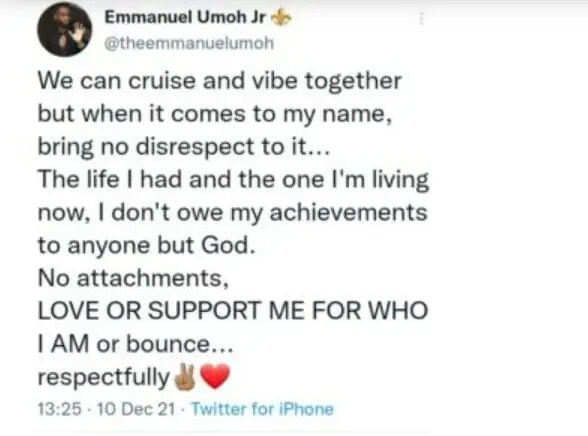Click the 13:25 timestamp
588x436 pixels.
(x=59, y=409)
